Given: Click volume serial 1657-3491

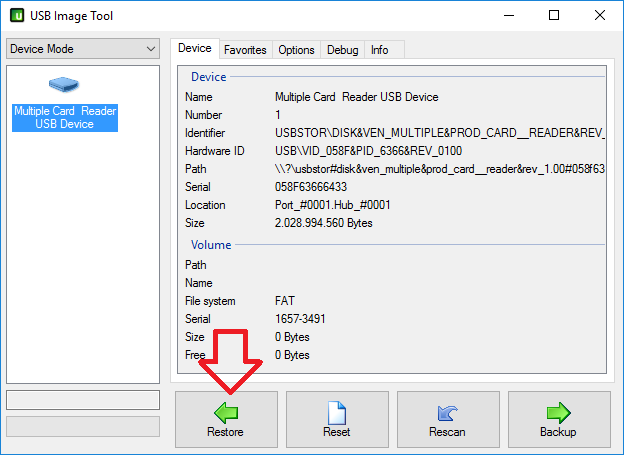Looking at the screenshot, I should point(300,319).
